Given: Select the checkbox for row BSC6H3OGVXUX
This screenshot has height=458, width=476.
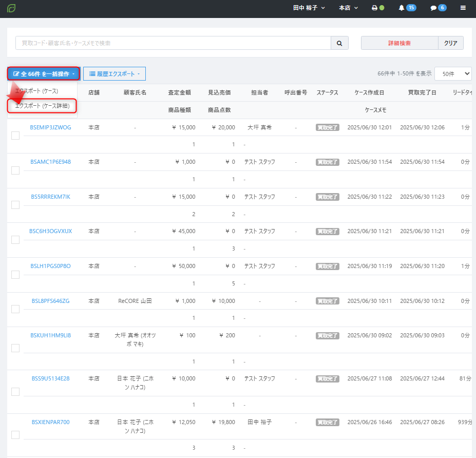Looking at the screenshot, I should click(15, 240).
